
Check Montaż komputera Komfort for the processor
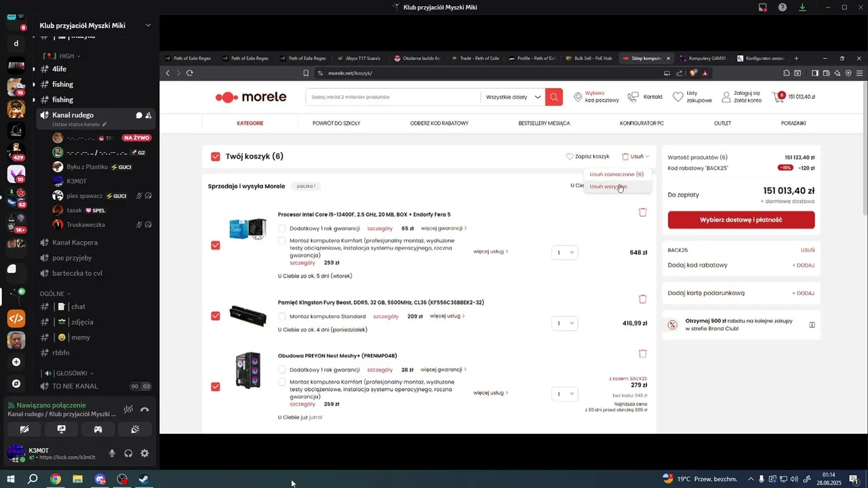[x=282, y=241]
